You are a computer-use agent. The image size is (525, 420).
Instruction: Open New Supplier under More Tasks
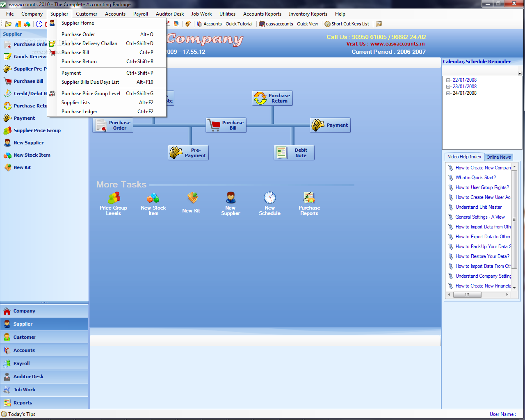point(231,203)
